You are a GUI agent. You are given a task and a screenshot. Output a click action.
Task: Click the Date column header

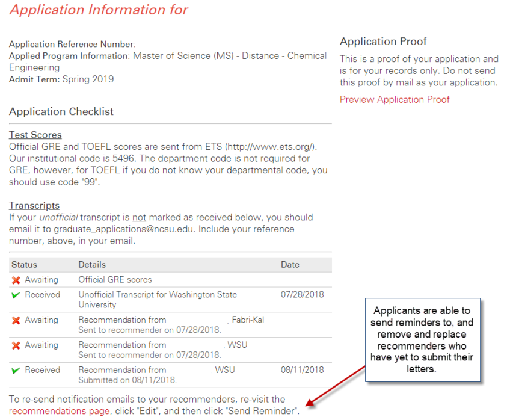tap(290, 265)
